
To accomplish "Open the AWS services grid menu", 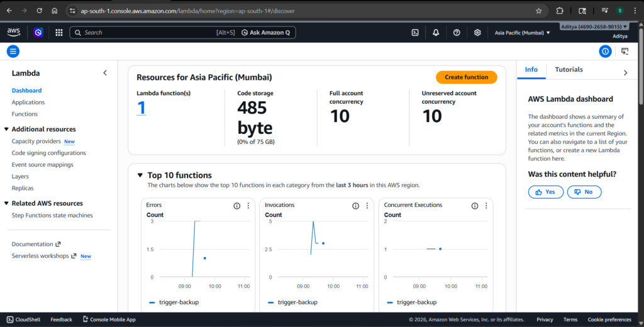I will coord(59,33).
